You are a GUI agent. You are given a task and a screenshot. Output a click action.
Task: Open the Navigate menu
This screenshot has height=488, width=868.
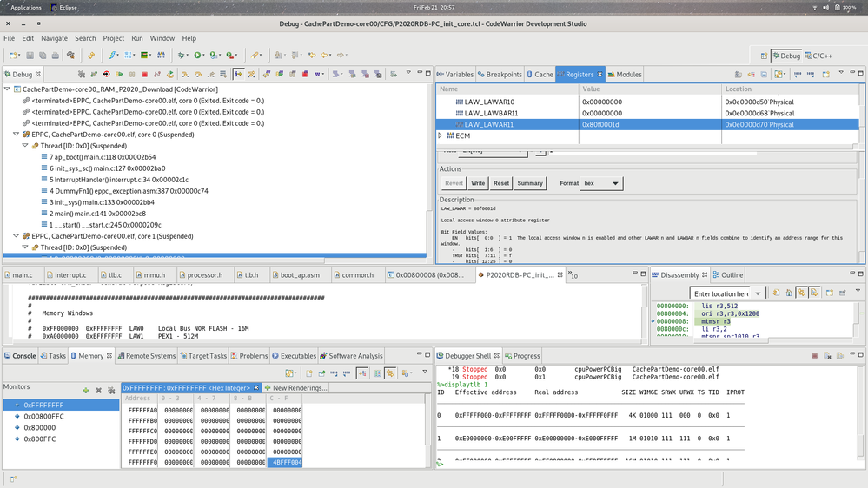pyautogui.click(x=54, y=38)
